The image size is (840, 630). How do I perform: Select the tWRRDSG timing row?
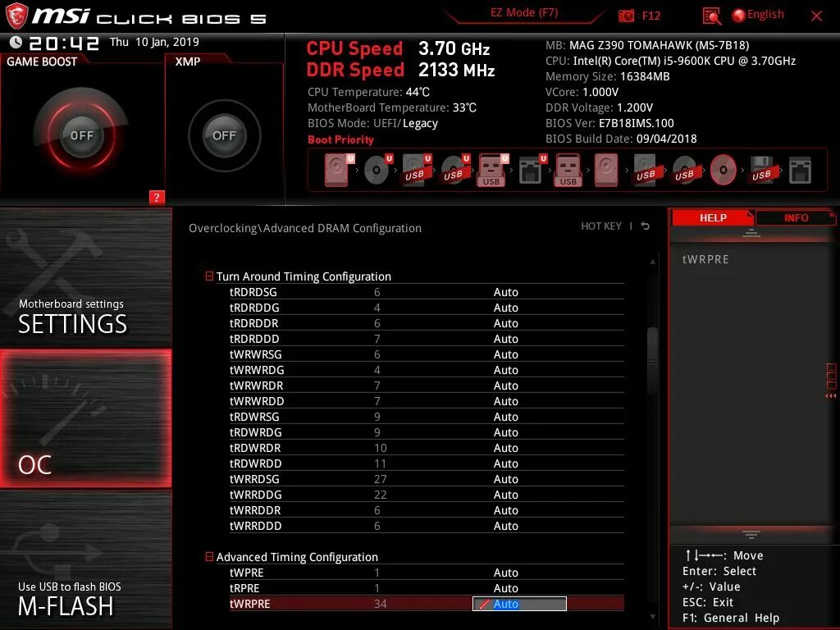click(427, 479)
